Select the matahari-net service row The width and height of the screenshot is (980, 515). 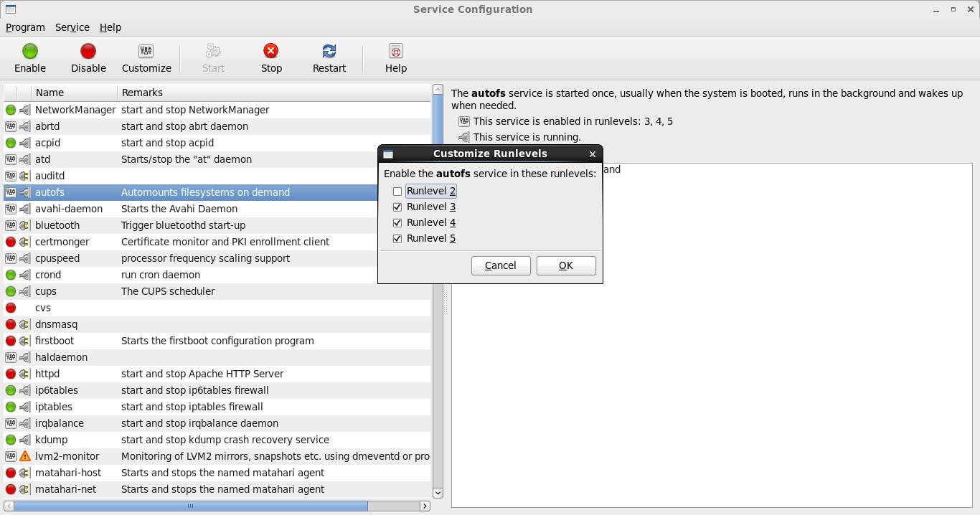click(x=217, y=489)
